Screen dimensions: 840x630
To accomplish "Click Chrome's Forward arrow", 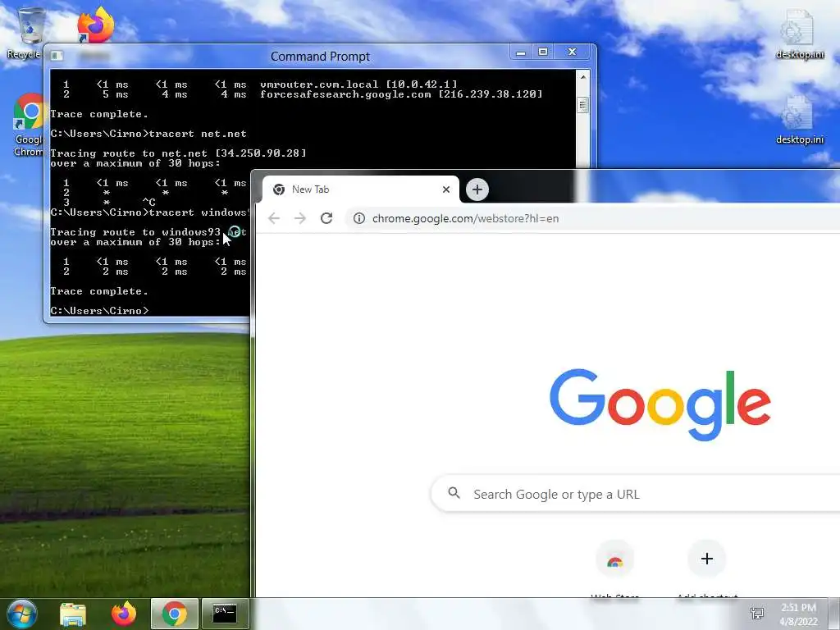I will click(x=300, y=218).
